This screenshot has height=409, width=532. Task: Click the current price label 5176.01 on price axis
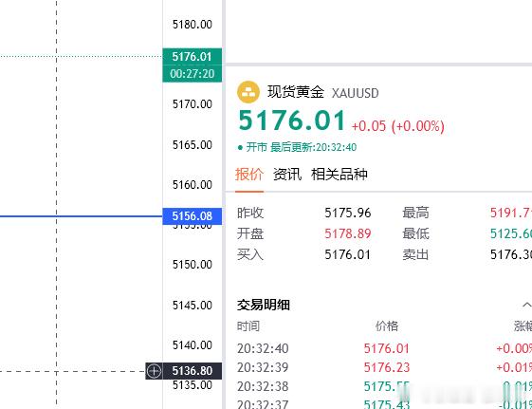(193, 56)
